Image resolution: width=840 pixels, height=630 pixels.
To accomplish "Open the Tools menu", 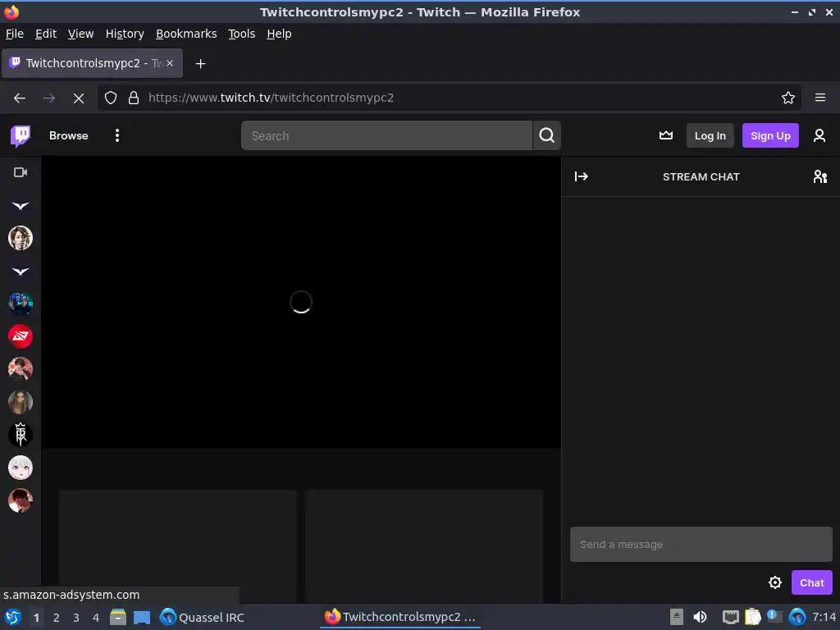I will point(242,34).
